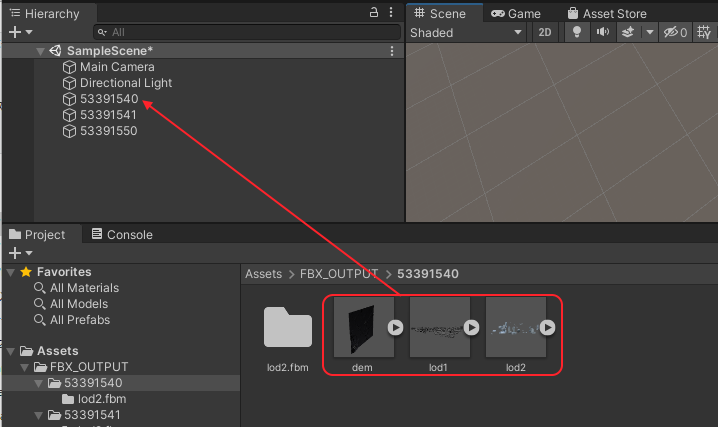Click the Asset Store bag icon

573,13
